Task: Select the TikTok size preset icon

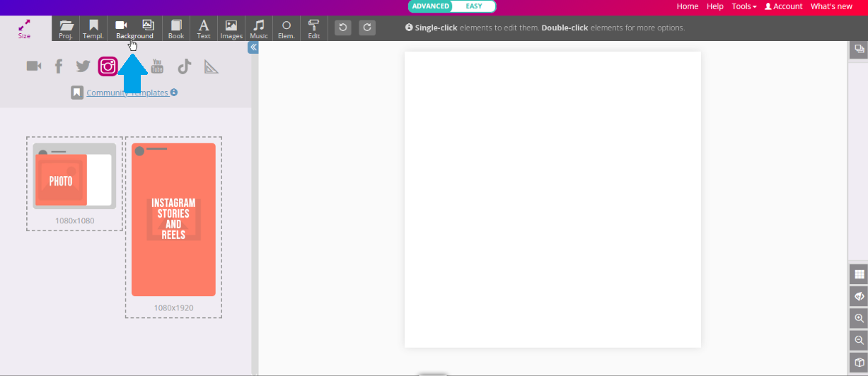Action: point(185,66)
